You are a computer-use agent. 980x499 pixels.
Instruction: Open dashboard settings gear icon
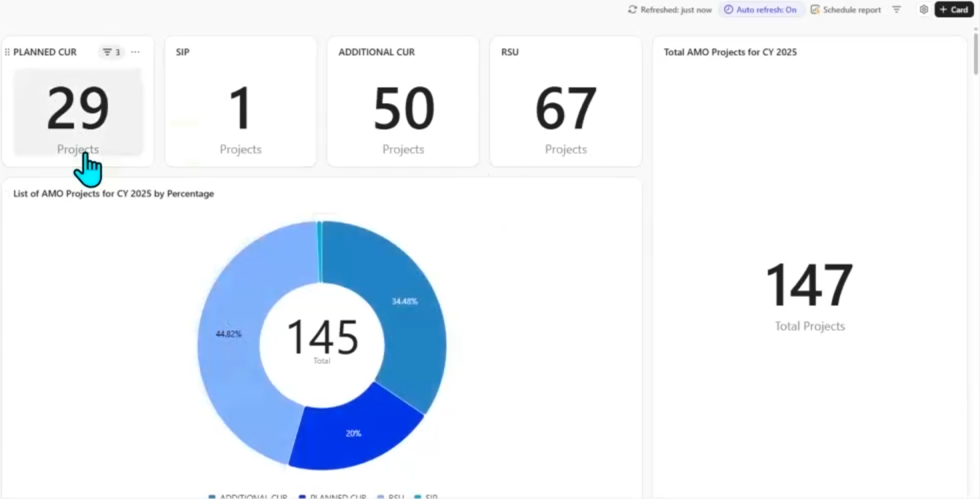pos(923,10)
